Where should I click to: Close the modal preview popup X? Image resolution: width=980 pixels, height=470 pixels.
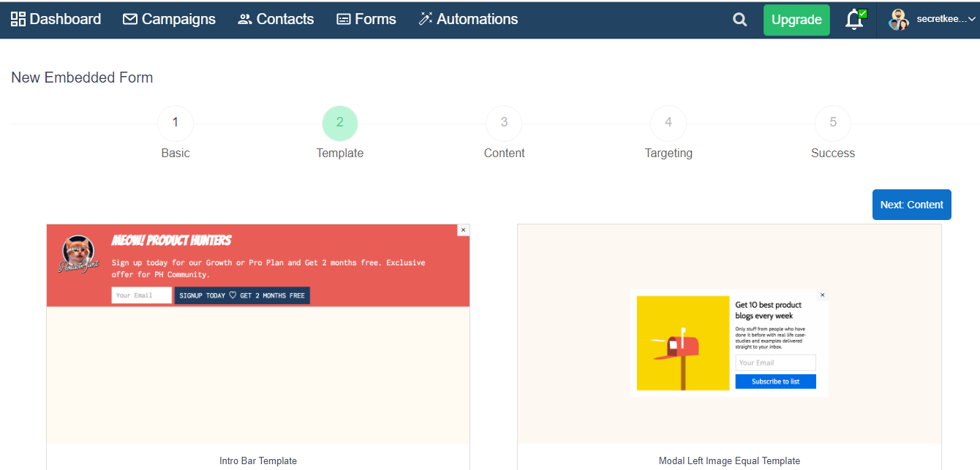tap(822, 295)
